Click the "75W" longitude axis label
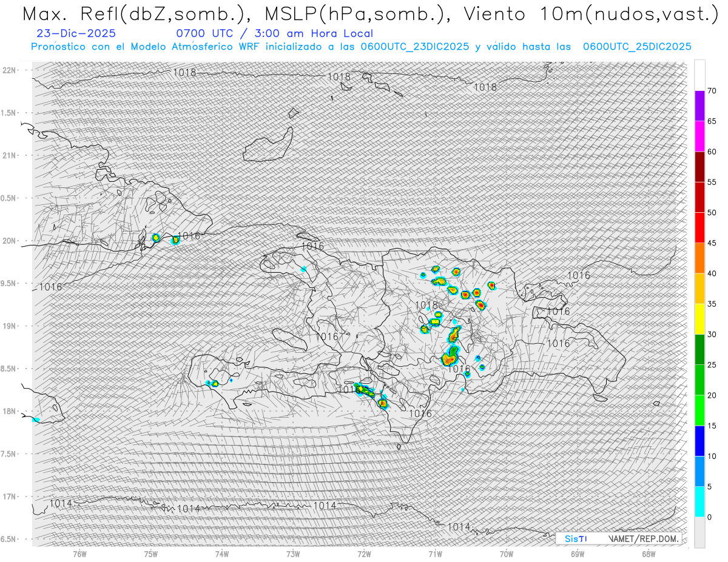The height and width of the screenshot is (562, 728). click(150, 554)
